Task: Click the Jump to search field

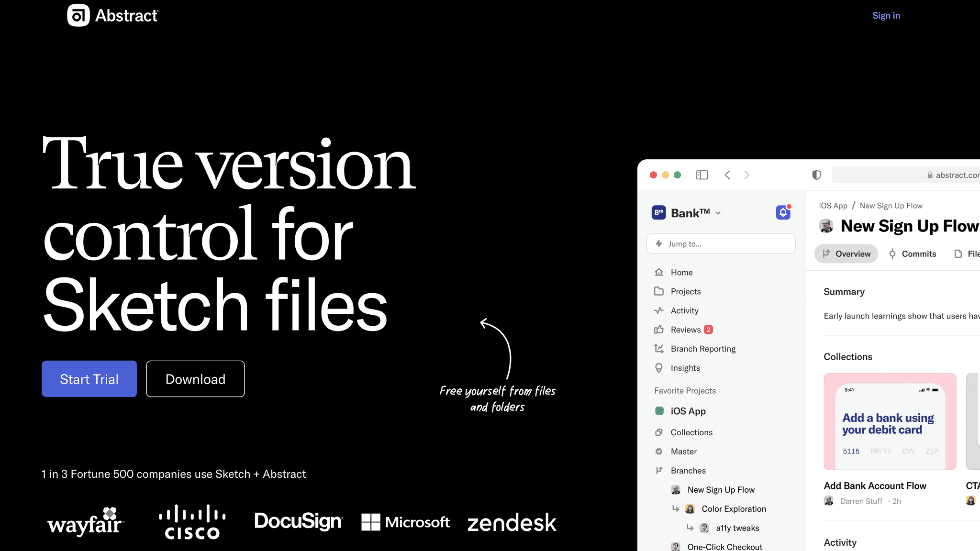Action: [x=721, y=244]
